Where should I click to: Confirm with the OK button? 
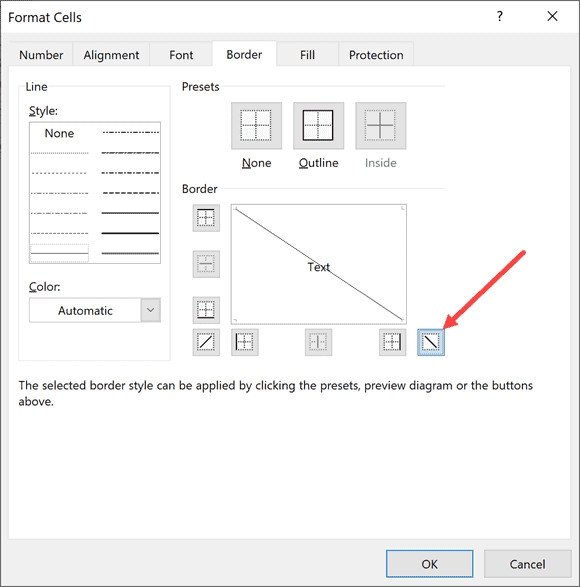pyautogui.click(x=429, y=564)
